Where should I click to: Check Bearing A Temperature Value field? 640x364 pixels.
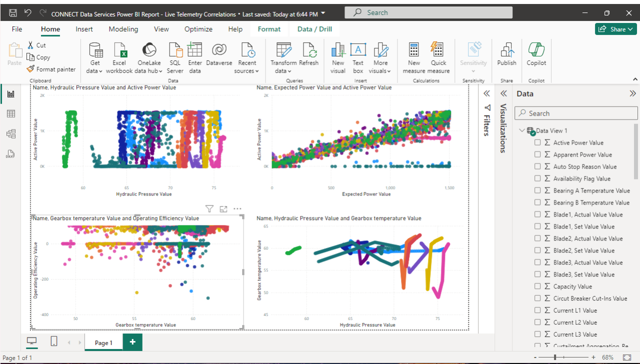538,190
